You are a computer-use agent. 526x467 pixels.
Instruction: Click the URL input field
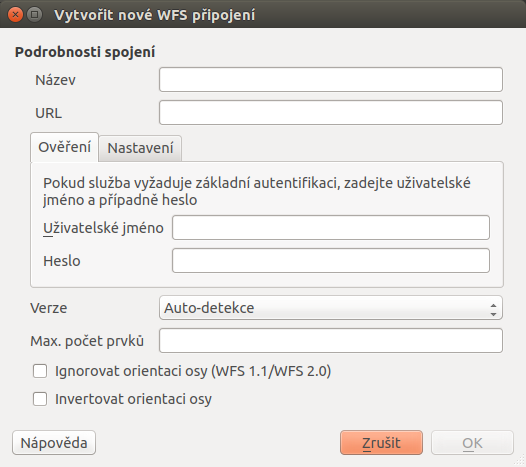tap(331, 112)
